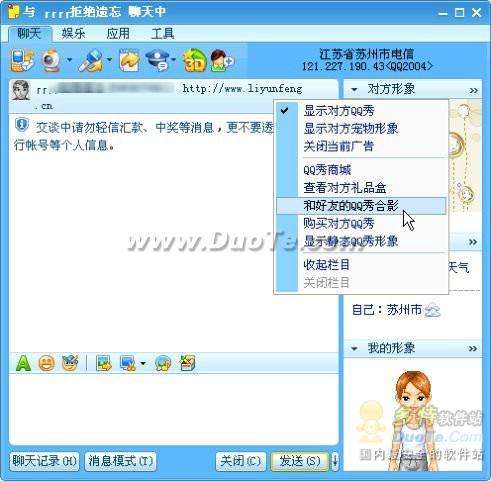Click the police cap security icon

(x=158, y=60)
